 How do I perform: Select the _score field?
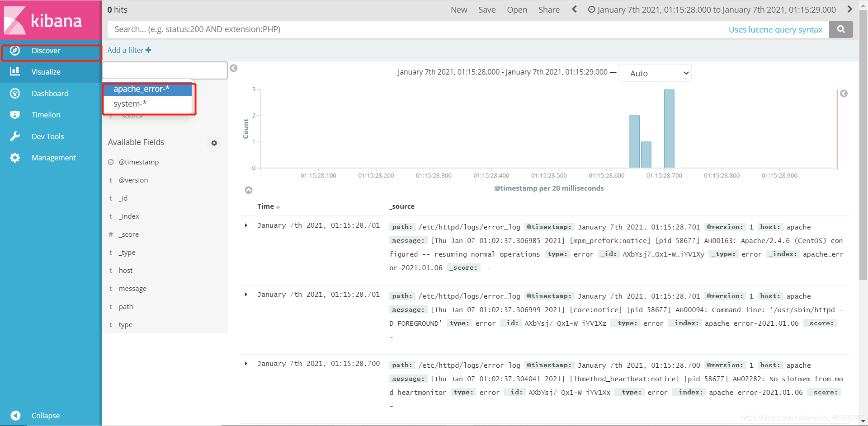(x=128, y=234)
